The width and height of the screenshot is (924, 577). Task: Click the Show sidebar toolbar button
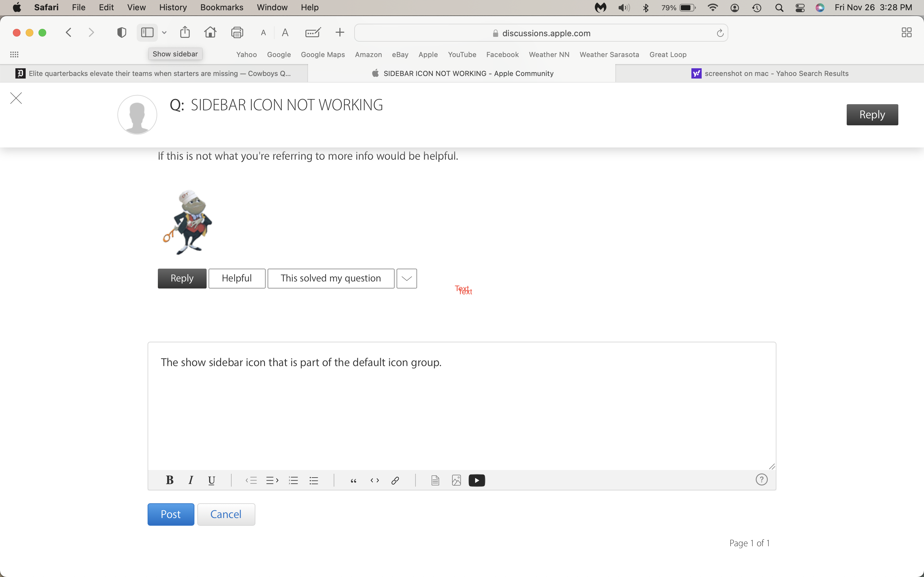coord(147,33)
